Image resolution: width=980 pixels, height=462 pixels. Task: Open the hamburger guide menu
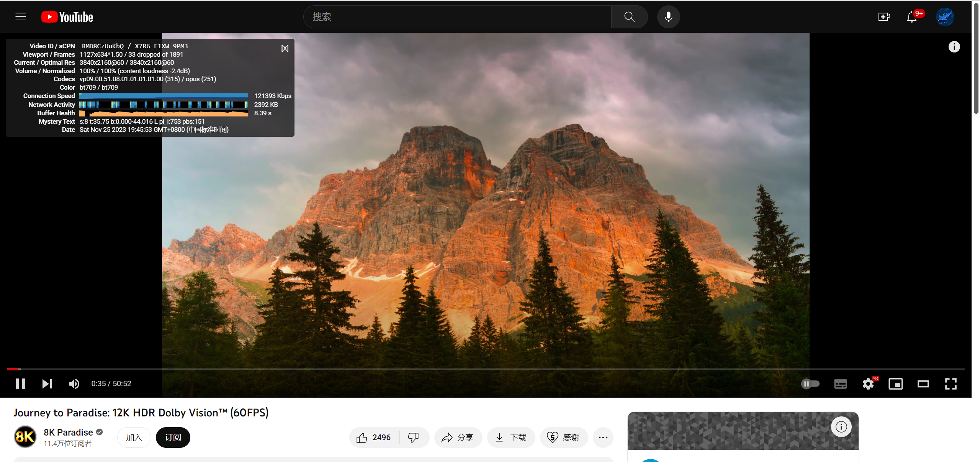pos(21,17)
